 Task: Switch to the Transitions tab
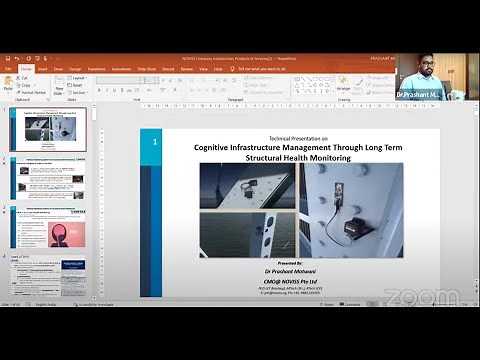click(96, 69)
